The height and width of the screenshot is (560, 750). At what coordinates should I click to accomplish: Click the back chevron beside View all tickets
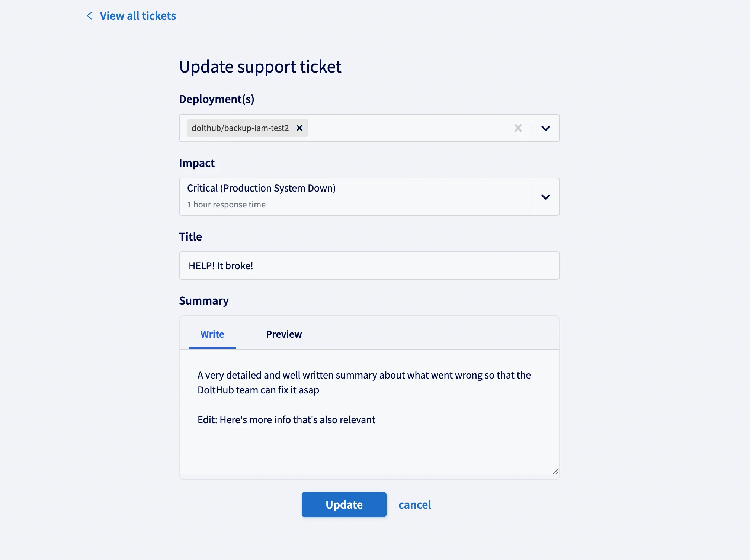point(89,16)
